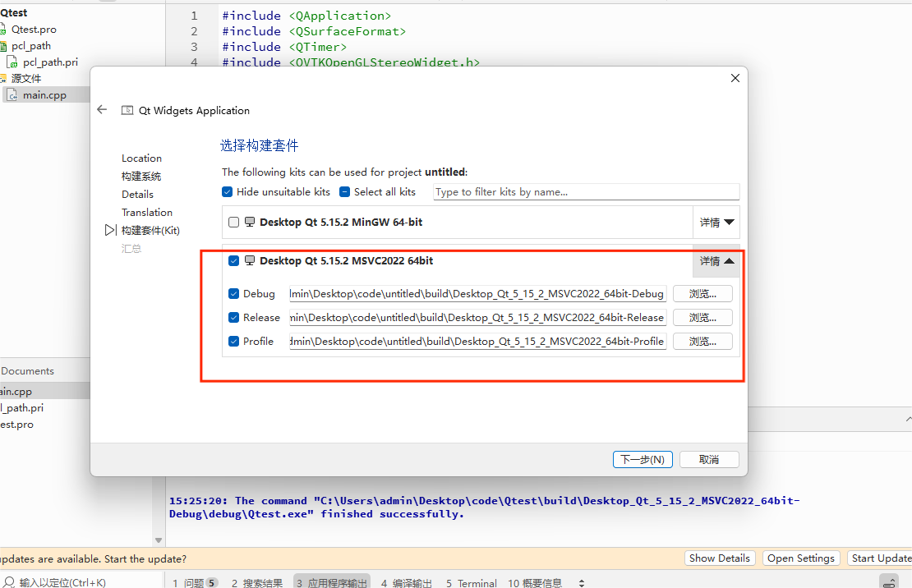Image resolution: width=912 pixels, height=588 pixels.
Task: Select main.cpp in the Open Documents list
Action: pos(16,392)
